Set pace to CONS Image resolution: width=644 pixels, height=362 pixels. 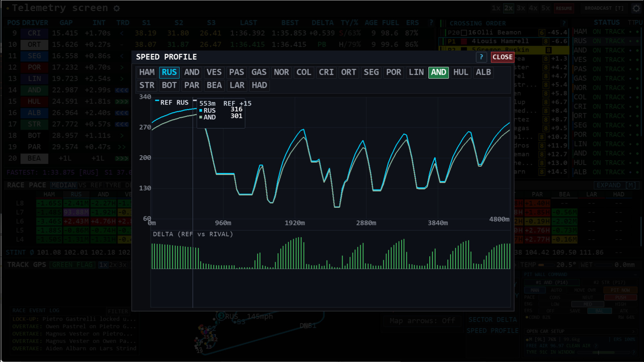[555, 297]
